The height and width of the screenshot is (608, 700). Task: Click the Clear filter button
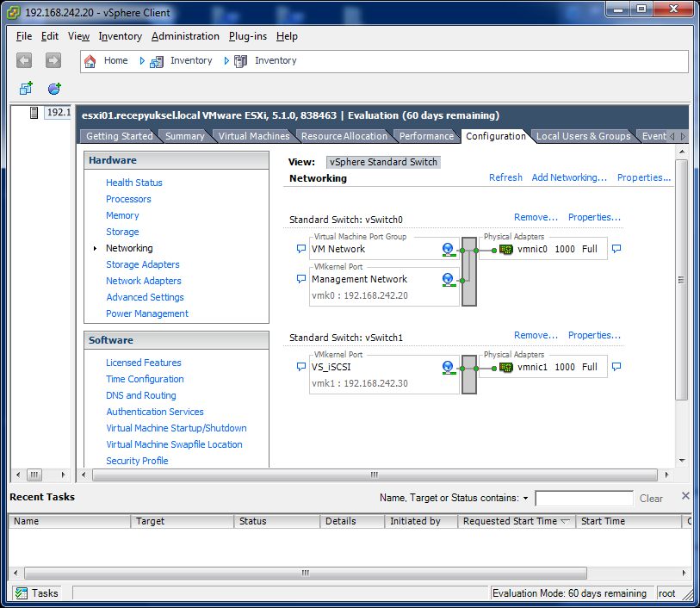tap(651, 499)
